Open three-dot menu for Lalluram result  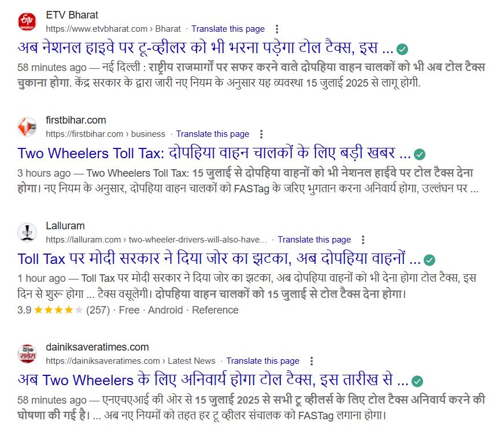click(363, 240)
